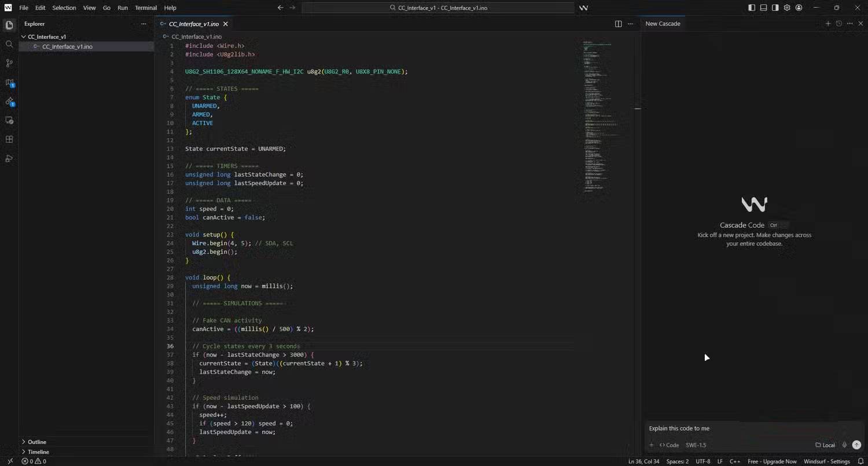Change the Local workspace selector

click(825, 445)
